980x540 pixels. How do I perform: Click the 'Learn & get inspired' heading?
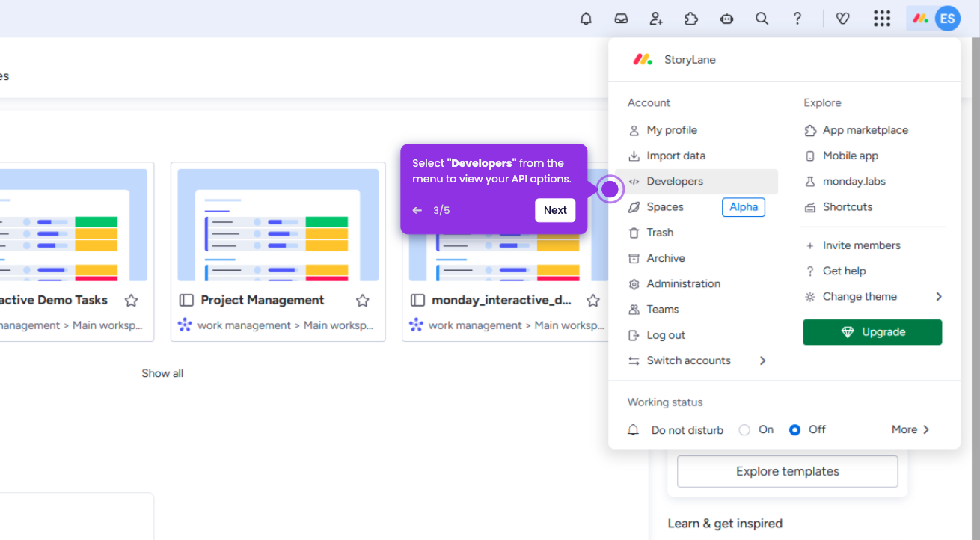[725, 524]
